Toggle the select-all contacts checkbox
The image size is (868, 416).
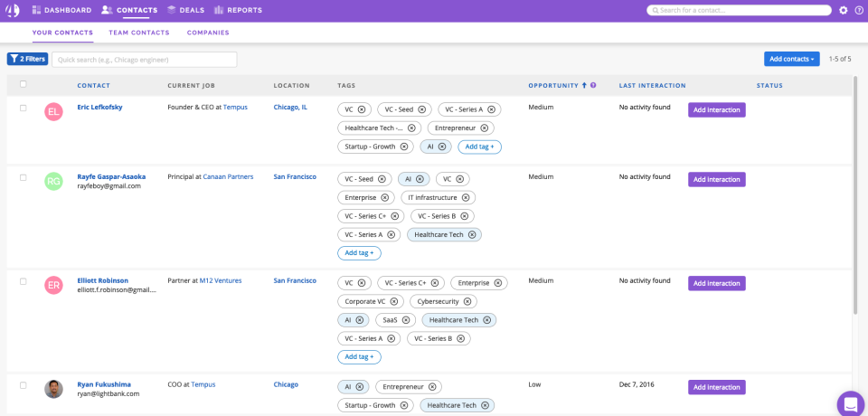23,84
